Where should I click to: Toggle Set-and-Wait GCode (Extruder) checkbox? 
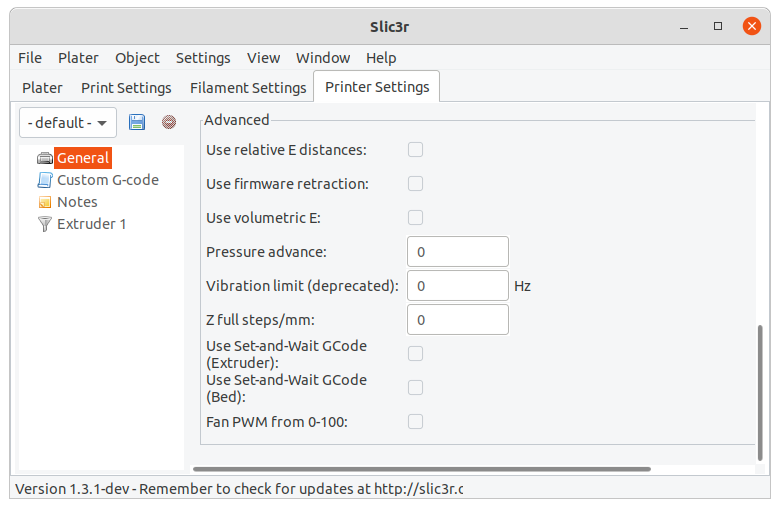(415, 354)
